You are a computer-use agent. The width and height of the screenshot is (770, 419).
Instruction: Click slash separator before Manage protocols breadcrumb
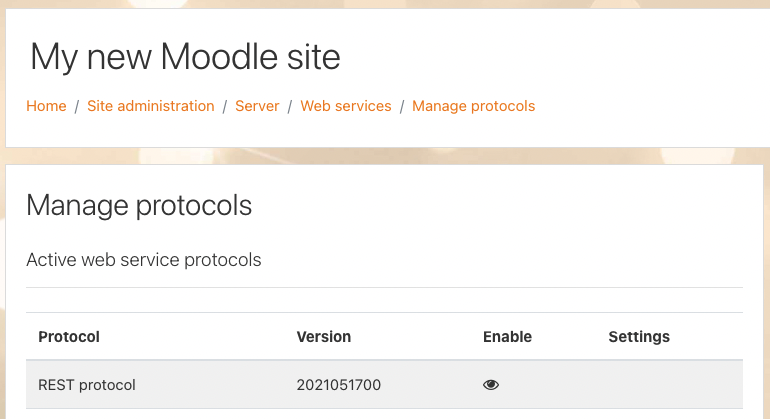coord(402,107)
